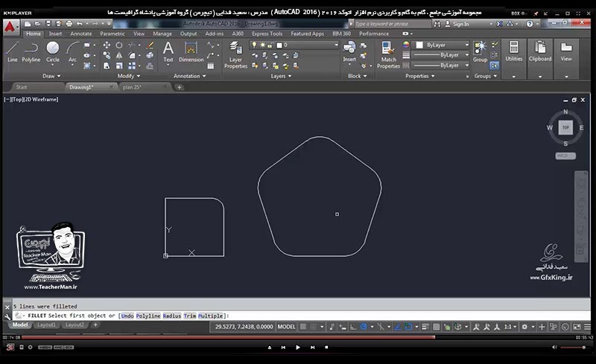Image resolution: width=596 pixels, height=364 pixels.
Task: Click the Open file icon in quick access
Action: tap(38, 24)
